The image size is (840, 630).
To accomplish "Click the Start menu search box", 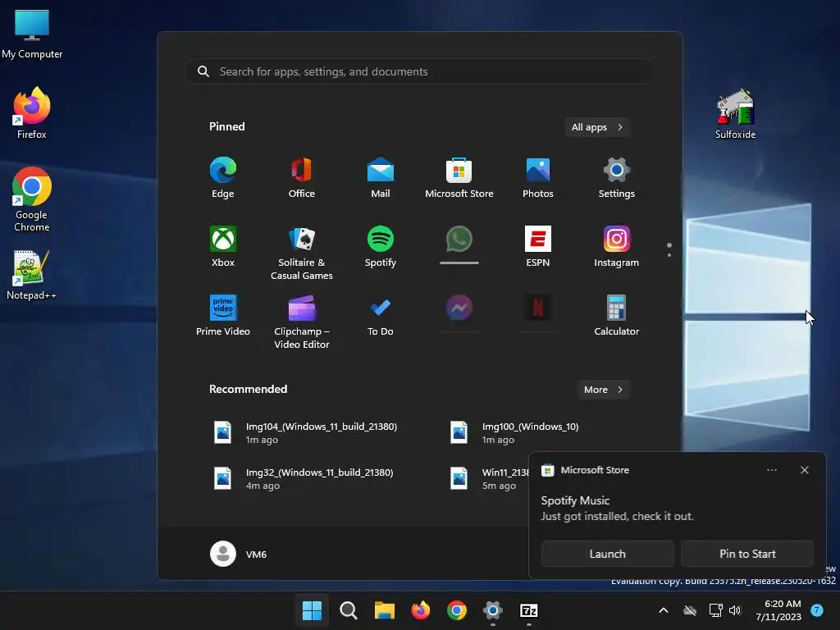I will (x=419, y=71).
